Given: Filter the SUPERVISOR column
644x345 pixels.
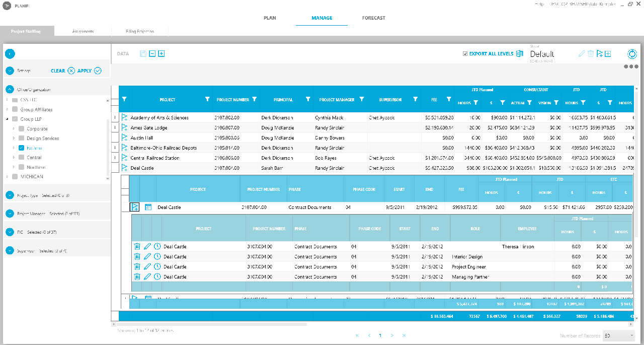Looking at the screenshot, I should pos(415,99).
